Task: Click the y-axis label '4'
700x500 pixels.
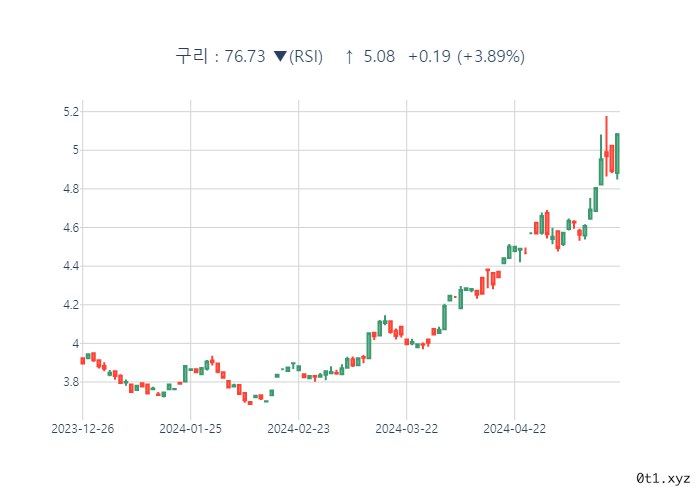Action: coord(75,344)
